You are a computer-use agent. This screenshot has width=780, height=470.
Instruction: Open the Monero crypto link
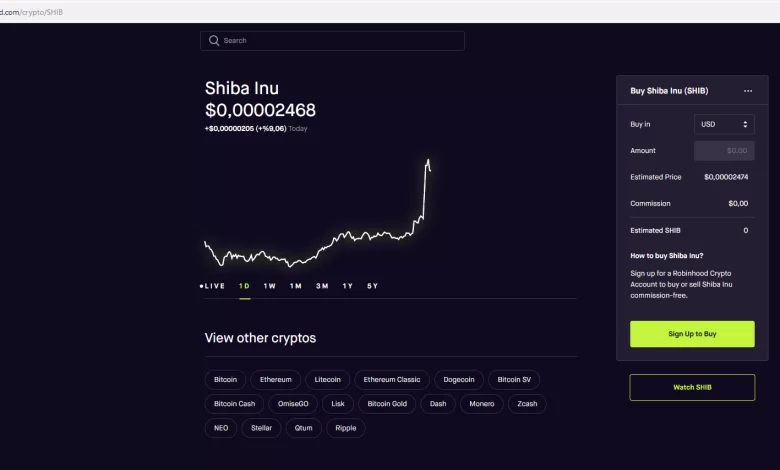point(480,404)
